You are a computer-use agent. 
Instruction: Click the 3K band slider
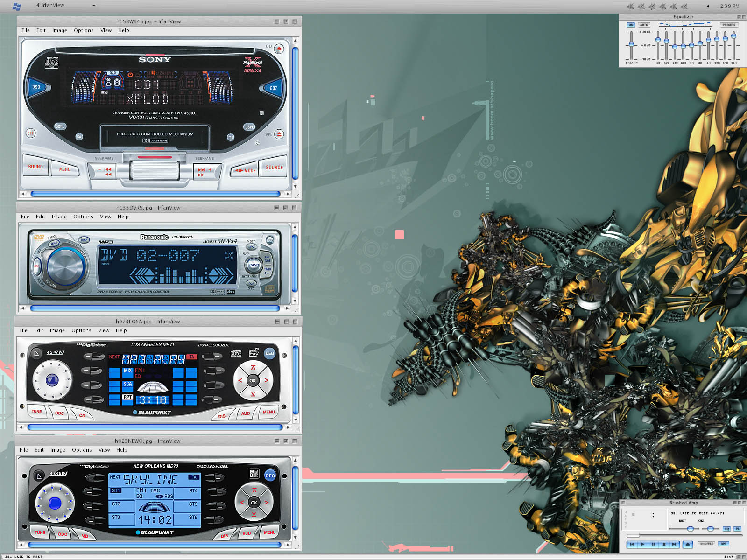coord(700,45)
